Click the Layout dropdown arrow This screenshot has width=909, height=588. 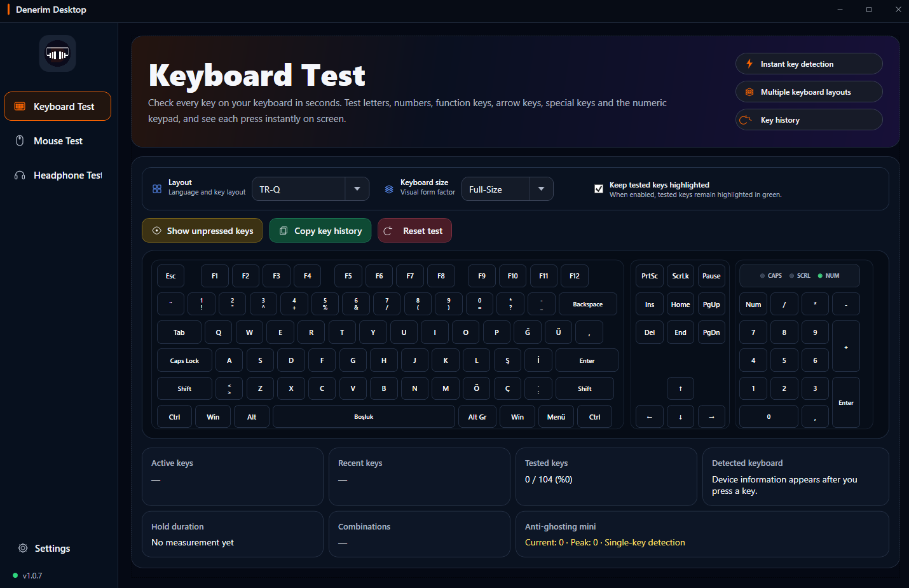click(x=357, y=189)
